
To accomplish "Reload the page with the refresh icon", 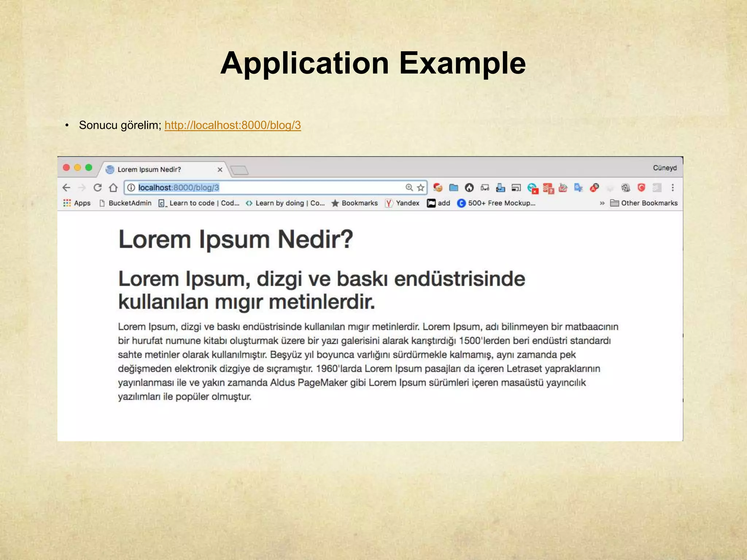I will pyautogui.click(x=97, y=188).
